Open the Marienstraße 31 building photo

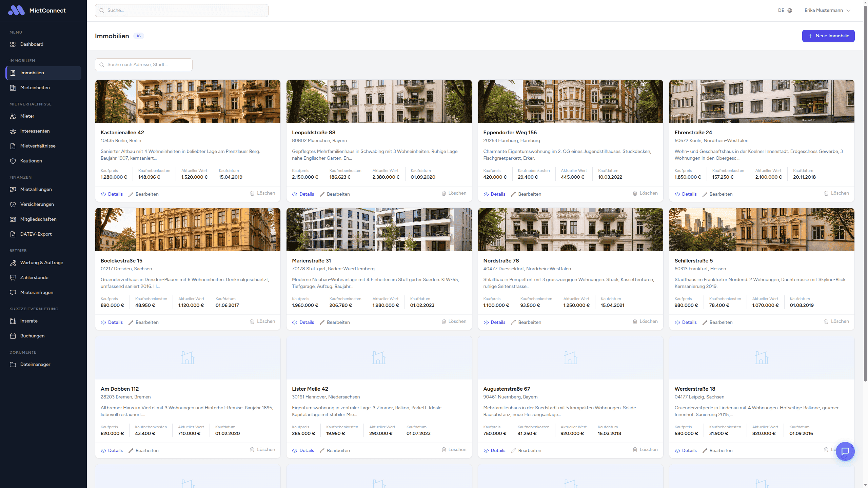pos(379,230)
